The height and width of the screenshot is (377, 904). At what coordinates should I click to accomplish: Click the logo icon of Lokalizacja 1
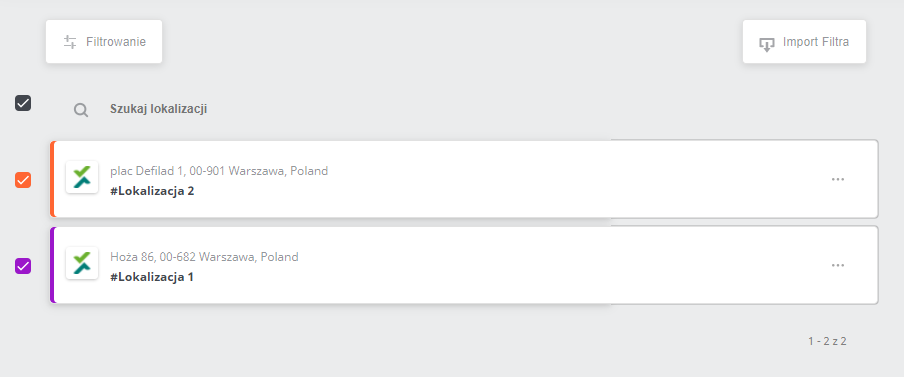tap(82, 263)
